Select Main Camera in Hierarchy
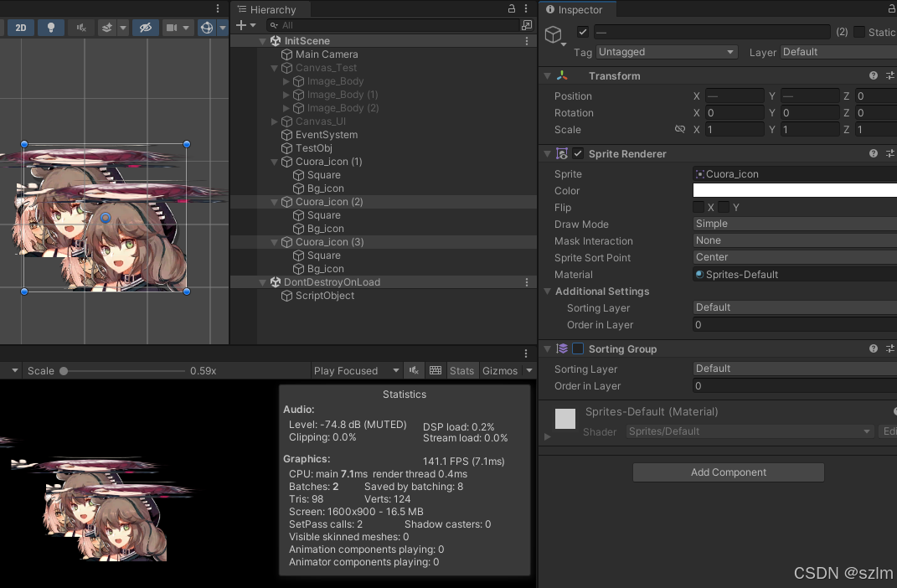897x588 pixels. coord(327,54)
